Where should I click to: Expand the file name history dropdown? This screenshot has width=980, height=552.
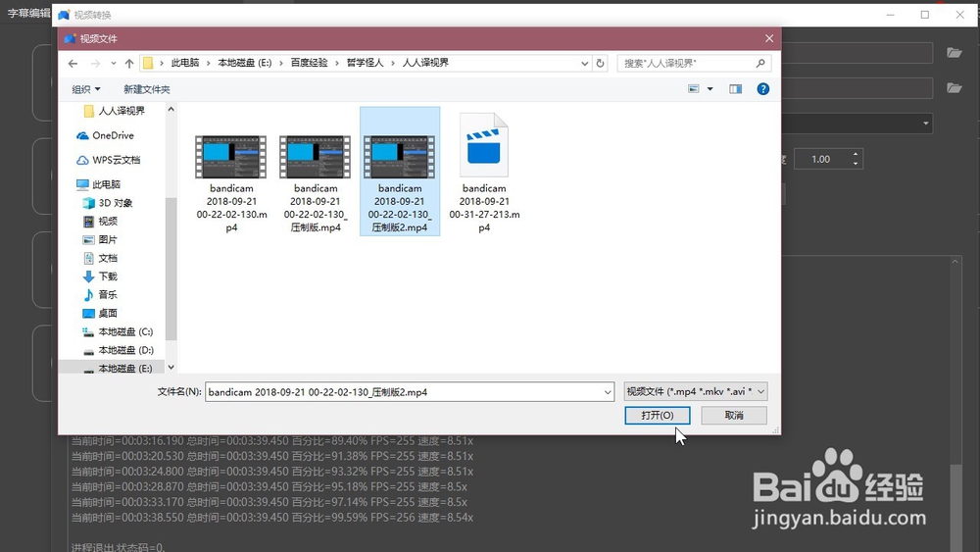608,392
